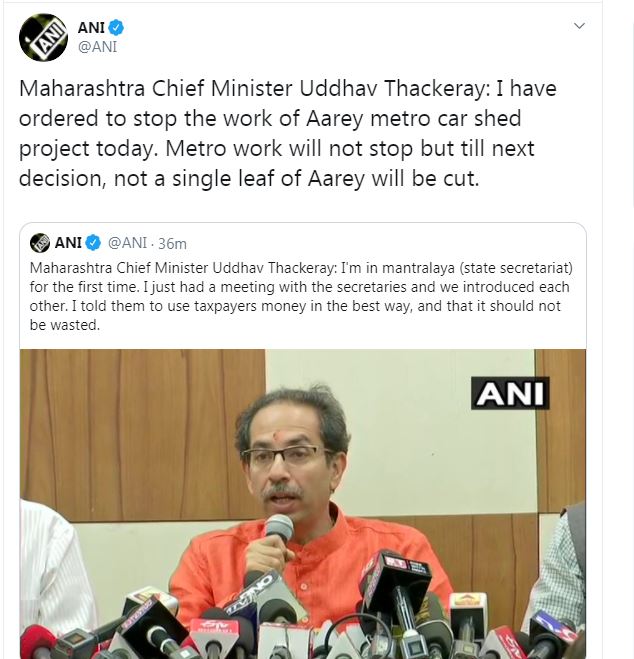Image resolution: width=634 pixels, height=659 pixels.
Task: Click the blue verified badge next to ANI
Action: [116, 28]
